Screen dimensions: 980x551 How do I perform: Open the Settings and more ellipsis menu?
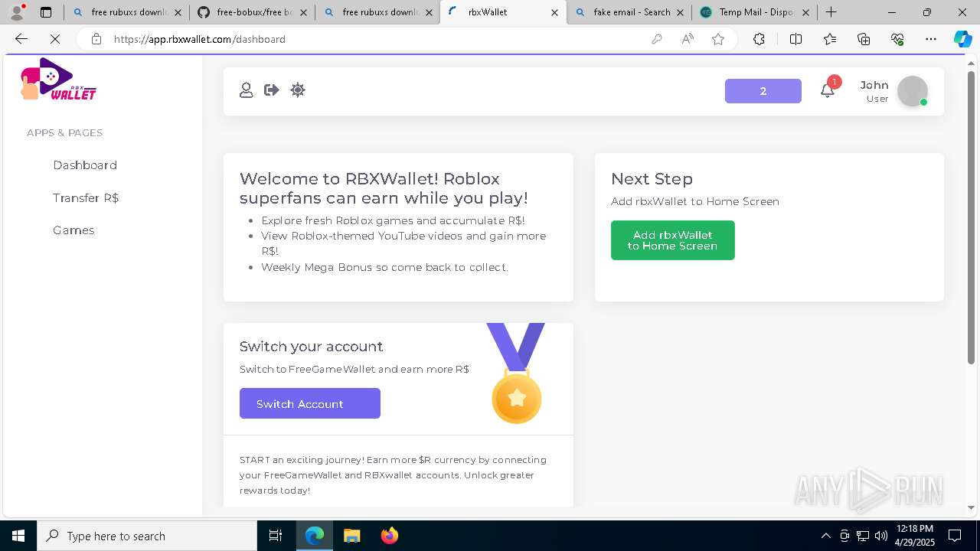point(931,39)
